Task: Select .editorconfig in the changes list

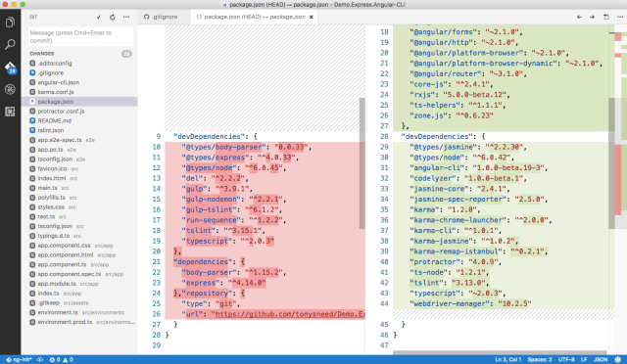Action: coord(79,64)
